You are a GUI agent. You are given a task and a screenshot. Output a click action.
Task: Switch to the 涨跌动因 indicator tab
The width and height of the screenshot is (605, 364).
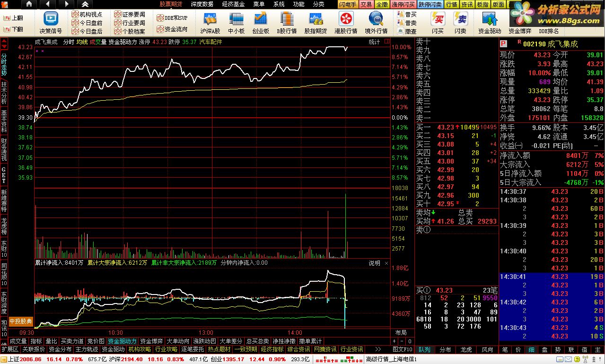pyautogui.click(x=204, y=341)
